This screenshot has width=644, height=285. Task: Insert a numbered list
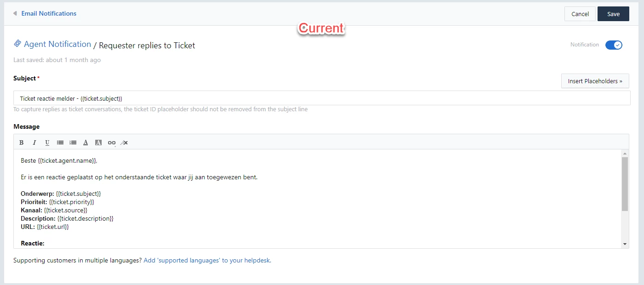73,142
